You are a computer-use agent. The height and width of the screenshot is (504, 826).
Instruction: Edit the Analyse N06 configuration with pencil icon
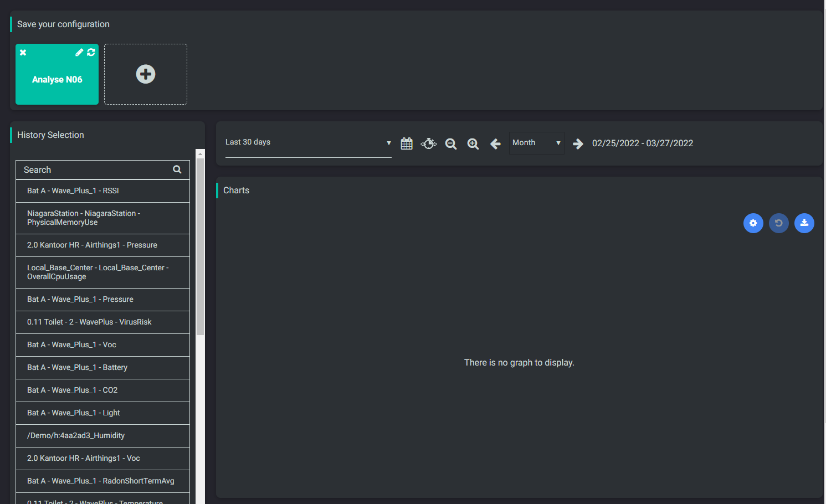pos(79,52)
